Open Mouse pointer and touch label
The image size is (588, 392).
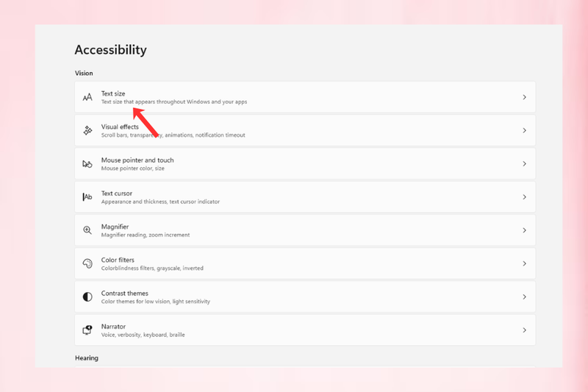[x=137, y=160]
